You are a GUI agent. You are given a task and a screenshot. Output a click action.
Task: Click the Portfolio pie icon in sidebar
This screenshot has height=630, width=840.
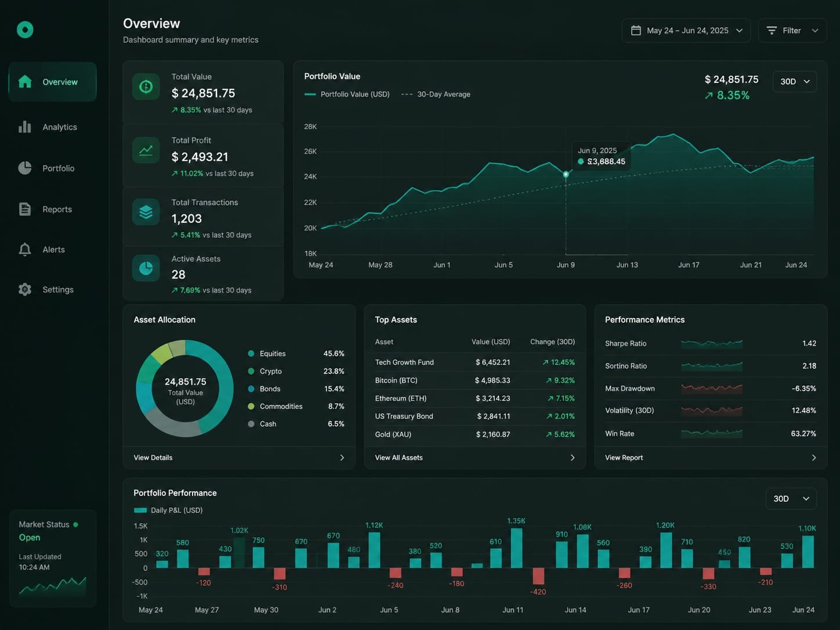25,168
